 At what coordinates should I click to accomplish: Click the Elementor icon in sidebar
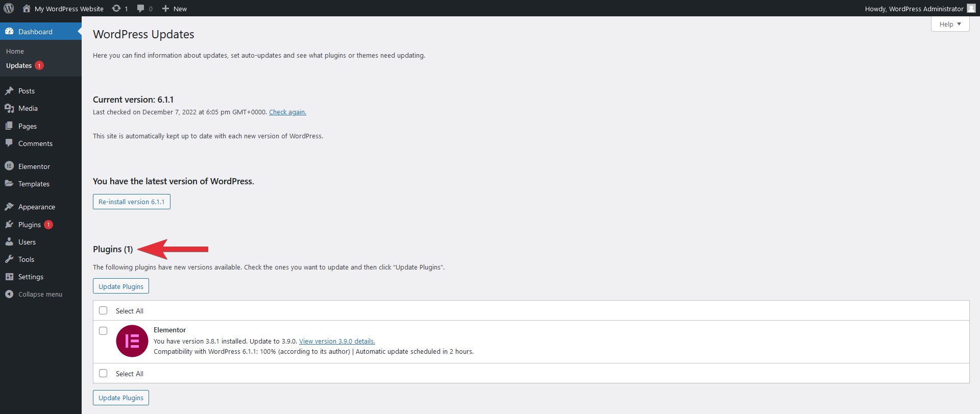click(9, 166)
